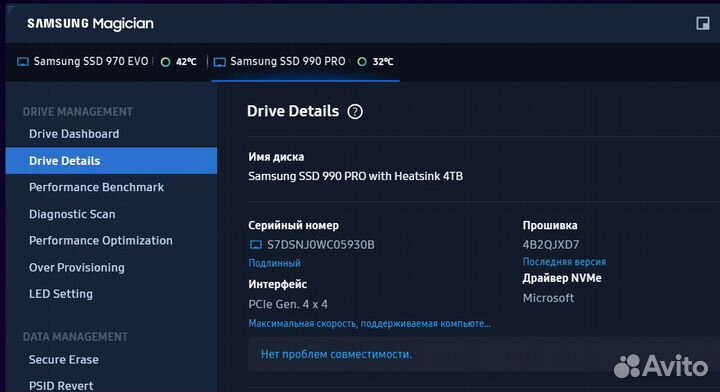Click the drive name Samsung SSD 990 PRO with Heatsink 4TB
Viewport: 720px width, 392px height.
[355, 176]
